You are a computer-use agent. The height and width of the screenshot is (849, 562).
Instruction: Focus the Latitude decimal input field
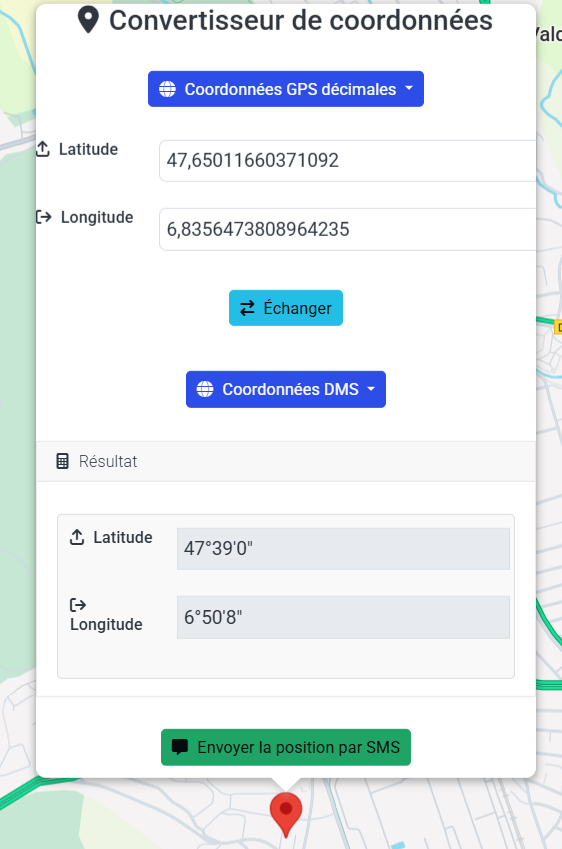click(x=347, y=161)
